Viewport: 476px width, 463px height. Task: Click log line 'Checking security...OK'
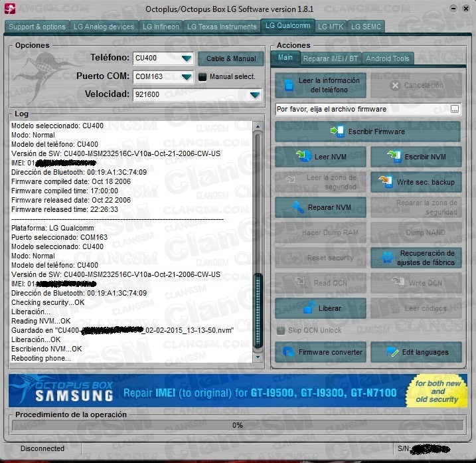48,302
